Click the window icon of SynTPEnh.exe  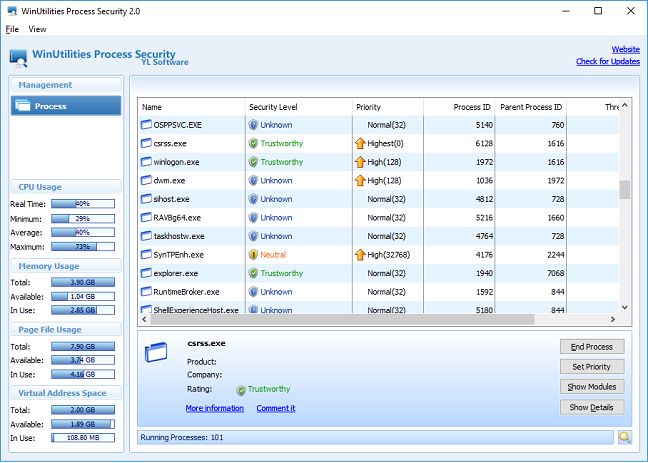click(x=146, y=255)
